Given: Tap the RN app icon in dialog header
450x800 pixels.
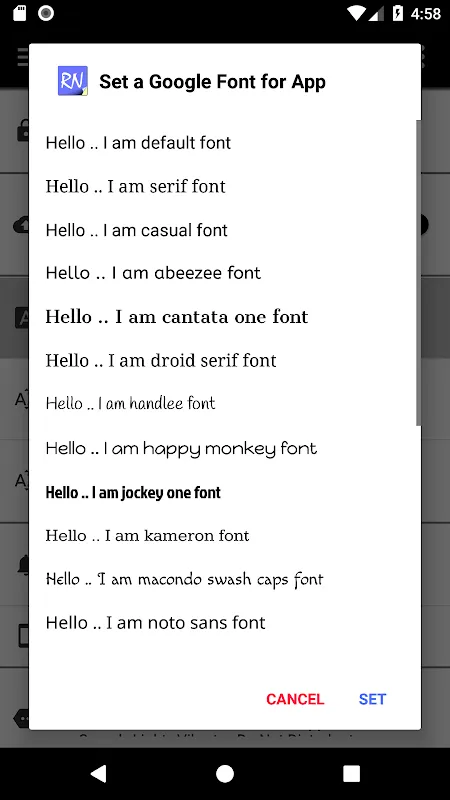Looking at the screenshot, I should tap(72, 81).
